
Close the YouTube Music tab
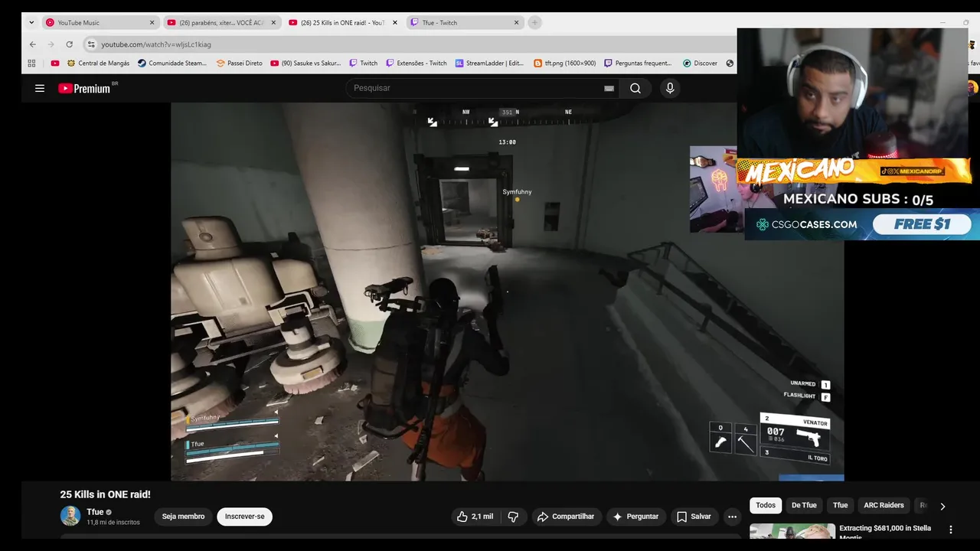click(152, 23)
